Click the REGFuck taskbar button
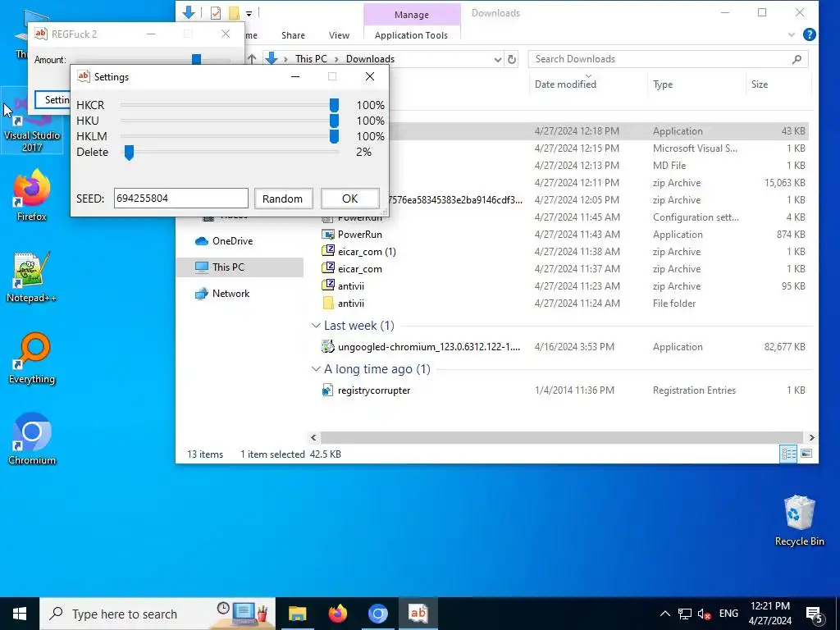840x630 pixels. pos(418,614)
